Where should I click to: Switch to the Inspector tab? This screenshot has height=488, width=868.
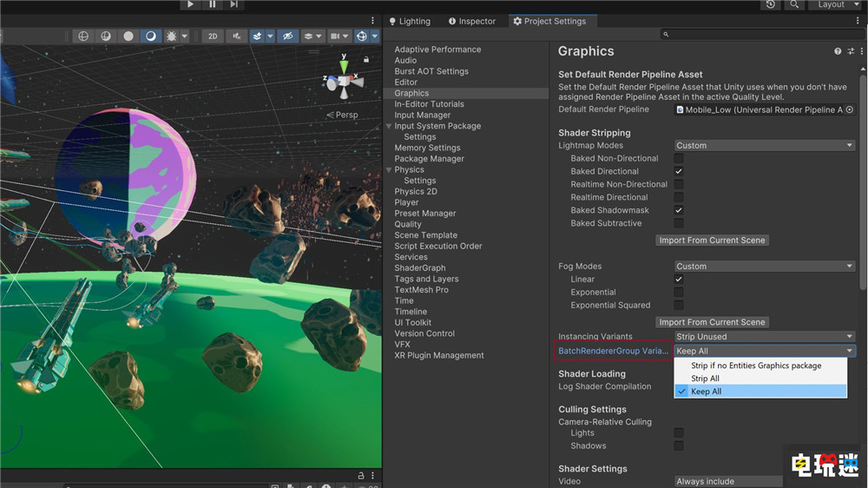click(x=471, y=21)
